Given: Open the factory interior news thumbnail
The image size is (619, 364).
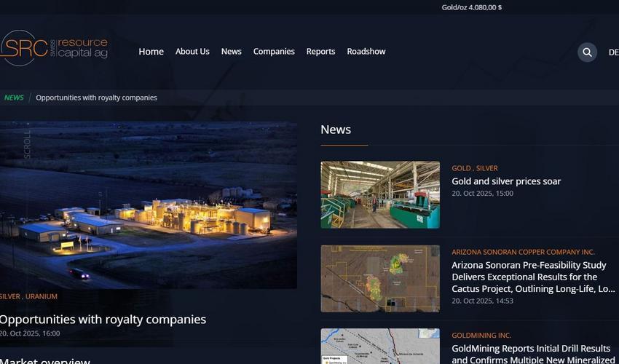Looking at the screenshot, I should click(x=379, y=194).
